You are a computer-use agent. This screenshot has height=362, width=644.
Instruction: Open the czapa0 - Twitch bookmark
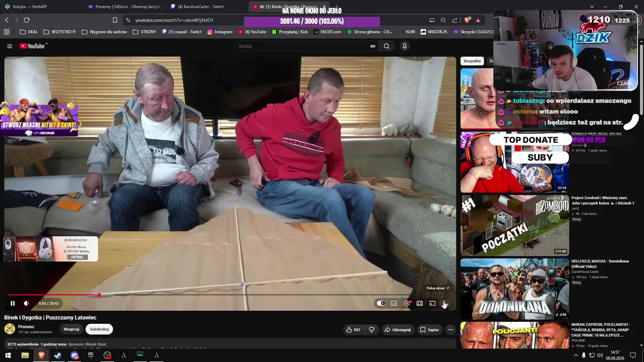point(182,32)
